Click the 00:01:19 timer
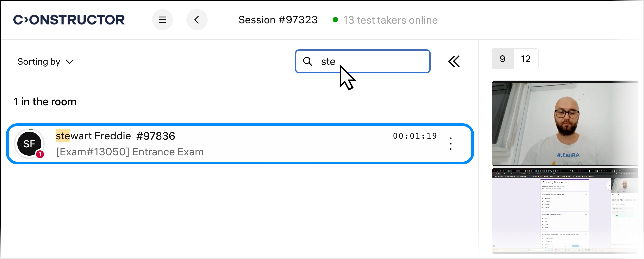This screenshot has height=259, width=644. tap(415, 136)
